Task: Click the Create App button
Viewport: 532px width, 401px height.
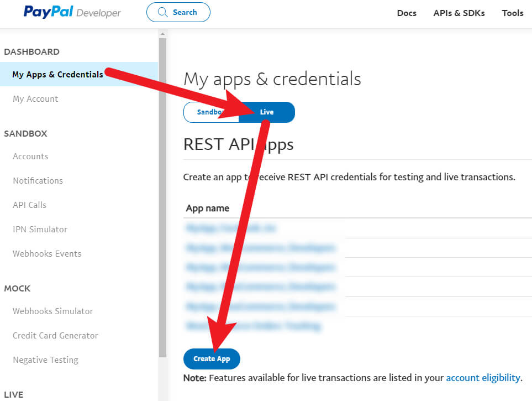Action: click(212, 359)
